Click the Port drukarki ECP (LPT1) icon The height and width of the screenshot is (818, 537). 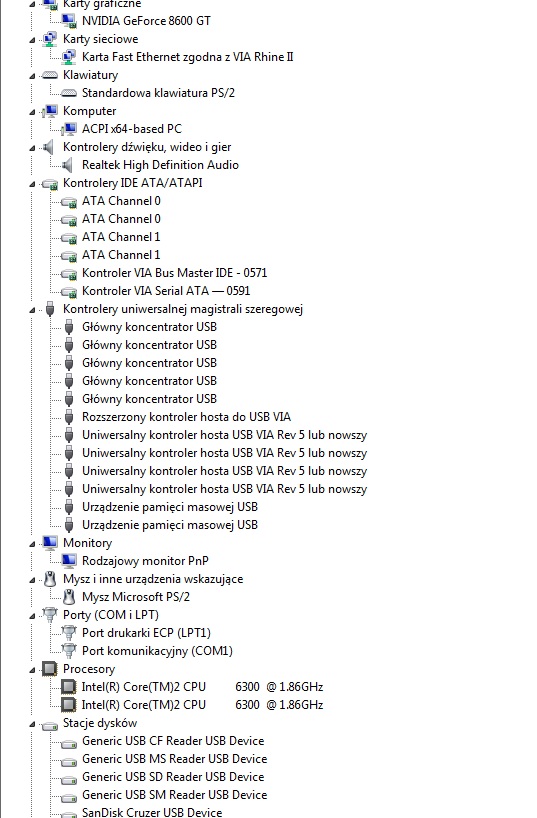coord(69,633)
